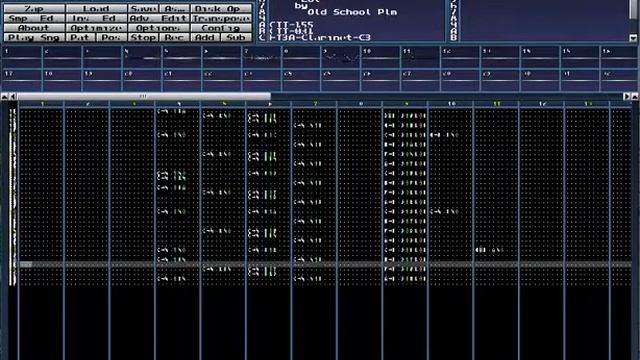Open the Load dialog

pyautogui.click(x=96, y=9)
